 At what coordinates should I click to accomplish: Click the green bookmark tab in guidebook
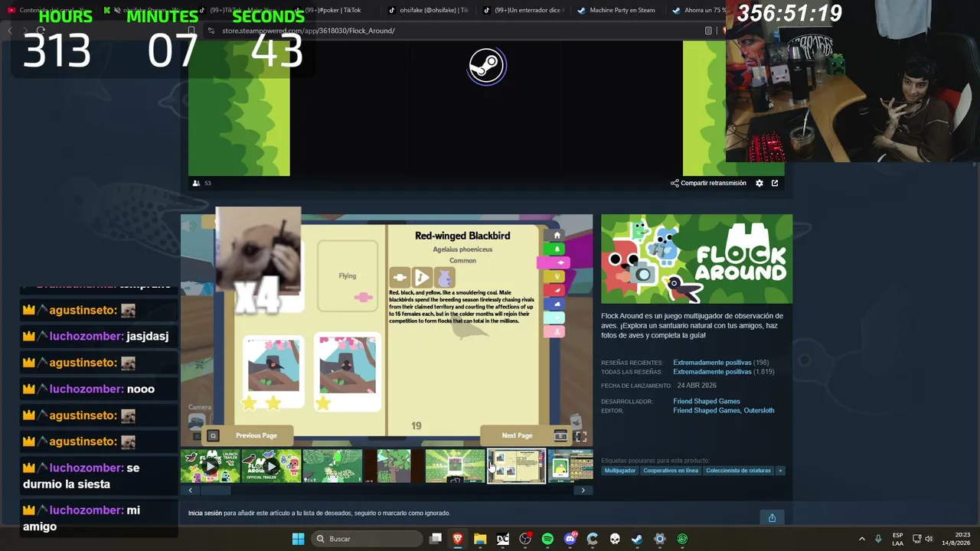pos(554,249)
